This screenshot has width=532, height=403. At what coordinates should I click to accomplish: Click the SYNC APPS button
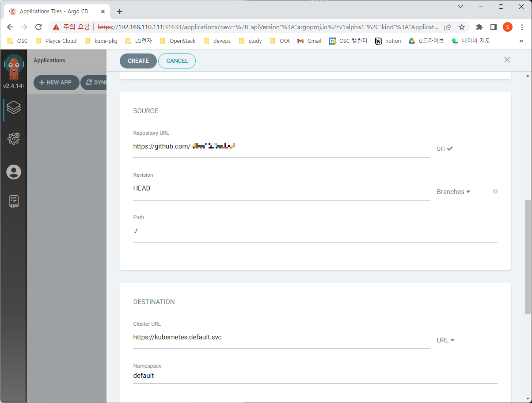click(94, 82)
